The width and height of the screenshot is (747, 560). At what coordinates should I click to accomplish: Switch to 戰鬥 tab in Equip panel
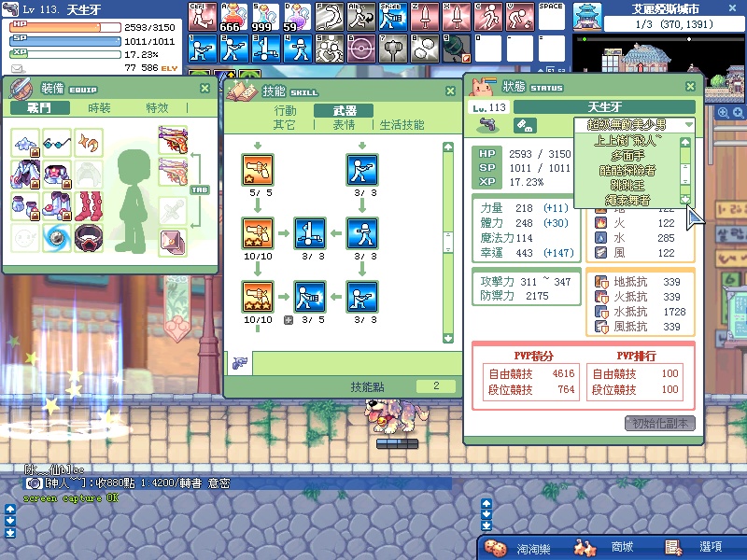[40, 108]
